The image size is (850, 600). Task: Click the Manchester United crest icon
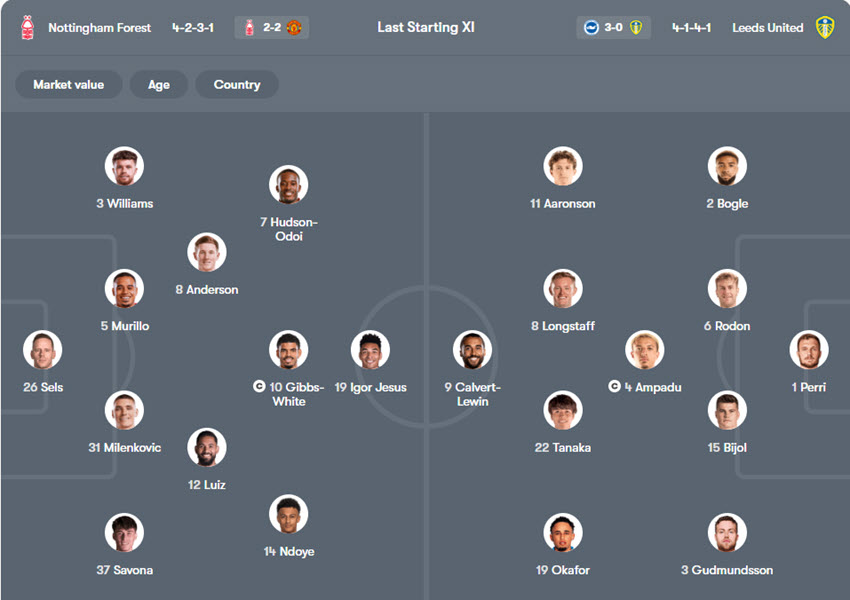294,28
